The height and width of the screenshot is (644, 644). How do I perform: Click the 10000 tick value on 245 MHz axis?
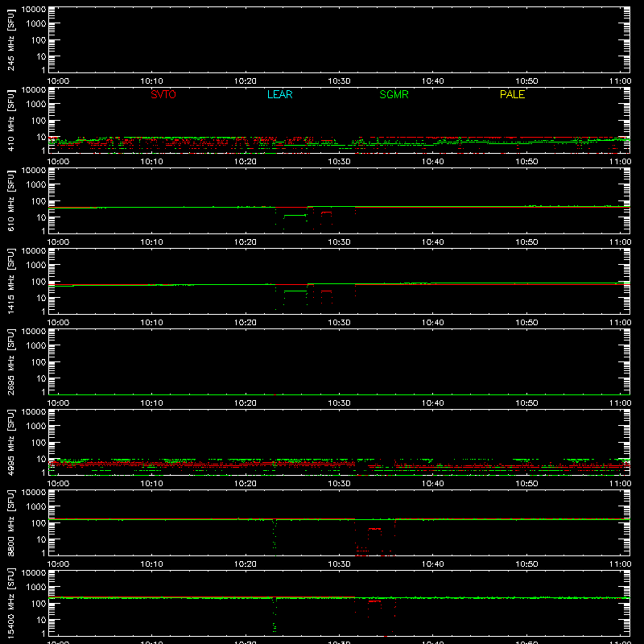tap(34, 10)
